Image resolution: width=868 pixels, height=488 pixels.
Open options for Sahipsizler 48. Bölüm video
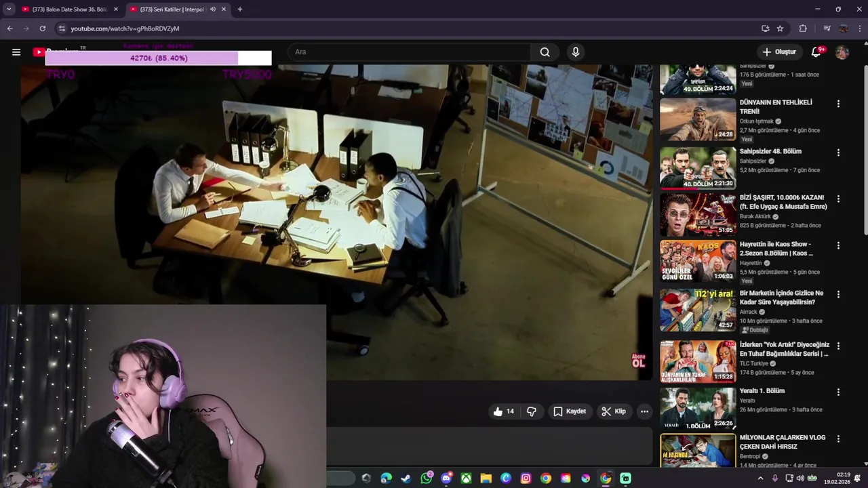pos(838,152)
